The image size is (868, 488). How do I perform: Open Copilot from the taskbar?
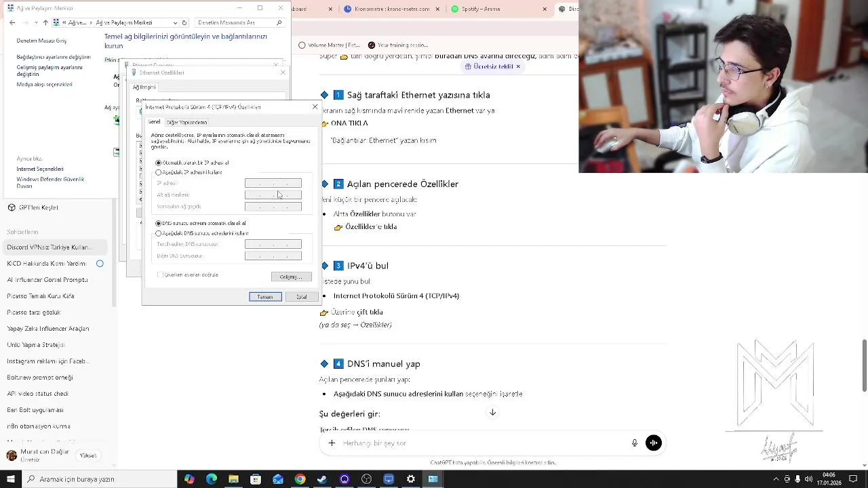click(x=189, y=479)
